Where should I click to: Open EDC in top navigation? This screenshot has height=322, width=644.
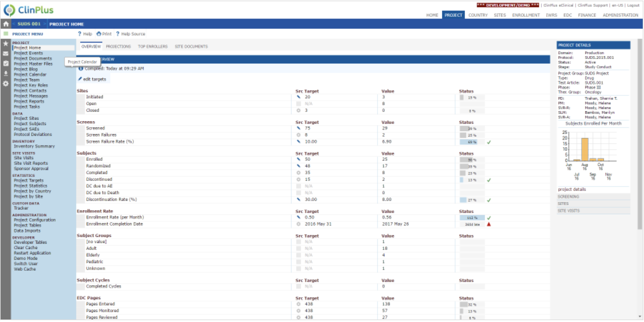pyautogui.click(x=567, y=15)
